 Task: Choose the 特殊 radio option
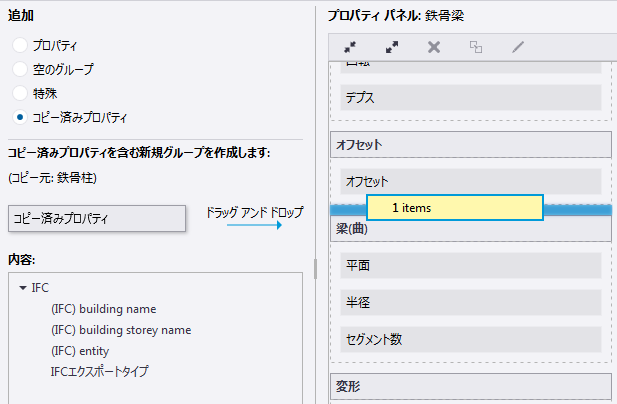pyautogui.click(x=21, y=93)
